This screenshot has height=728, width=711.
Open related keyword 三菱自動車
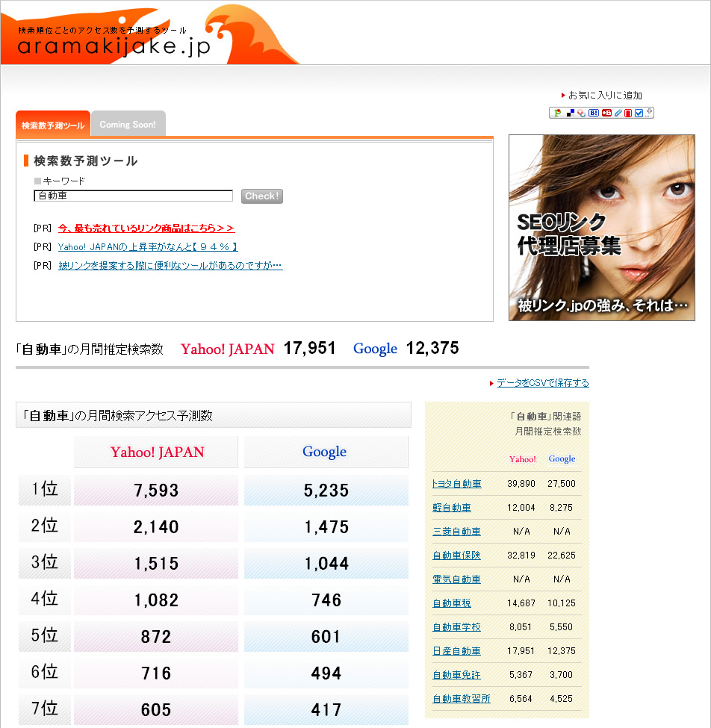pos(456,531)
